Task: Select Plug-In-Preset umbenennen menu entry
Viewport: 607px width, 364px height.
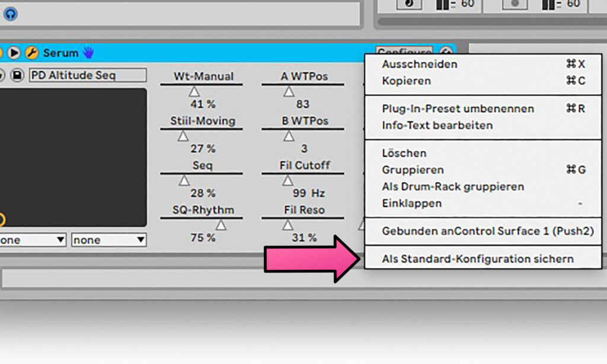Action: click(483, 109)
